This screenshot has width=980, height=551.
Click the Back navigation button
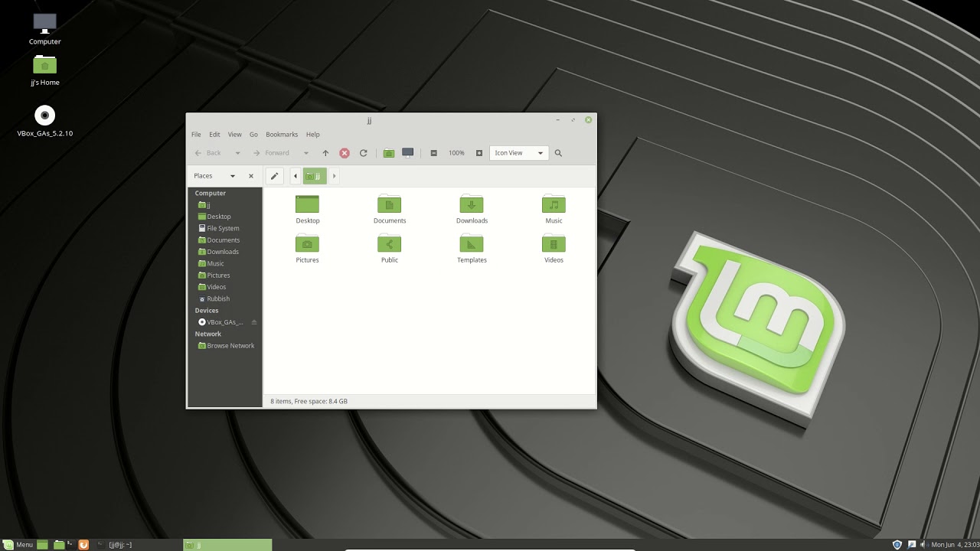(207, 153)
